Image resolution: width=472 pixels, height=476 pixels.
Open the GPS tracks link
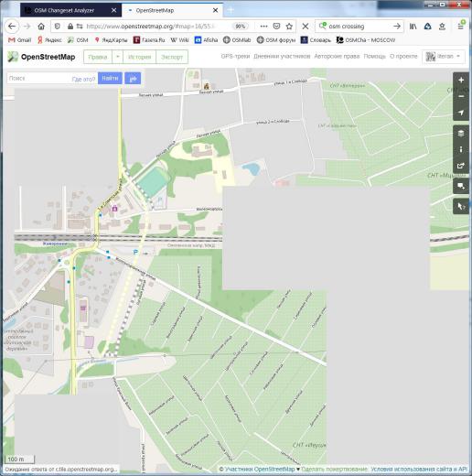235,57
